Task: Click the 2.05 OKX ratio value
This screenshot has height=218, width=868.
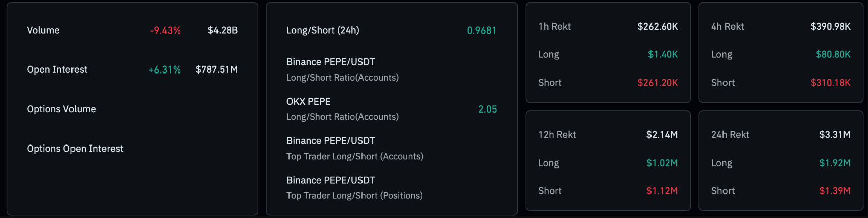Action: click(x=487, y=109)
